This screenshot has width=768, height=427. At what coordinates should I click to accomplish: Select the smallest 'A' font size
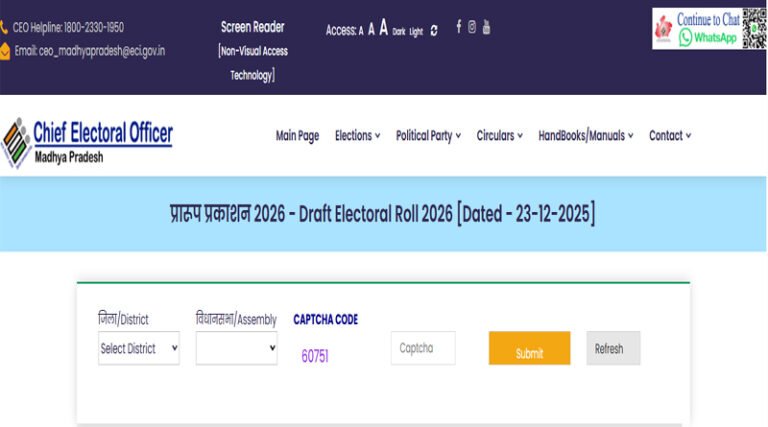click(361, 31)
